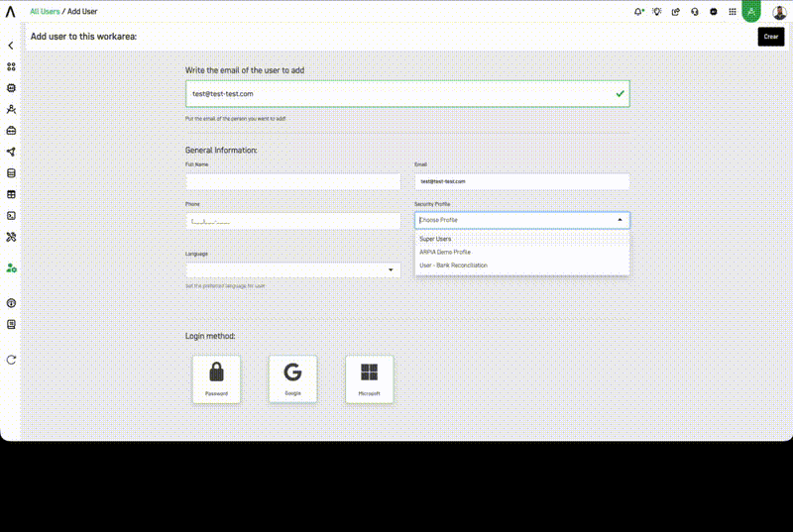Click the black round chat icon in the top bar
Viewport: 793px width, 532px height.
pos(714,12)
